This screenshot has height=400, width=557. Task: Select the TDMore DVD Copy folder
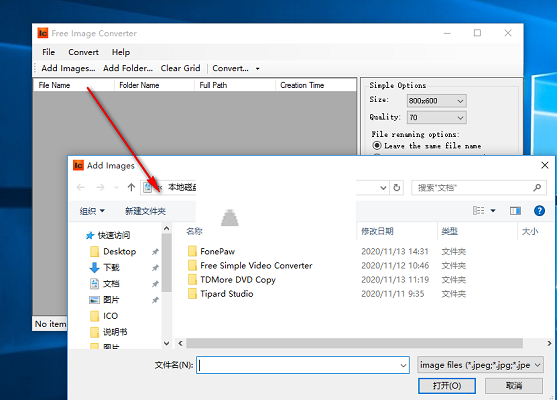(x=238, y=280)
